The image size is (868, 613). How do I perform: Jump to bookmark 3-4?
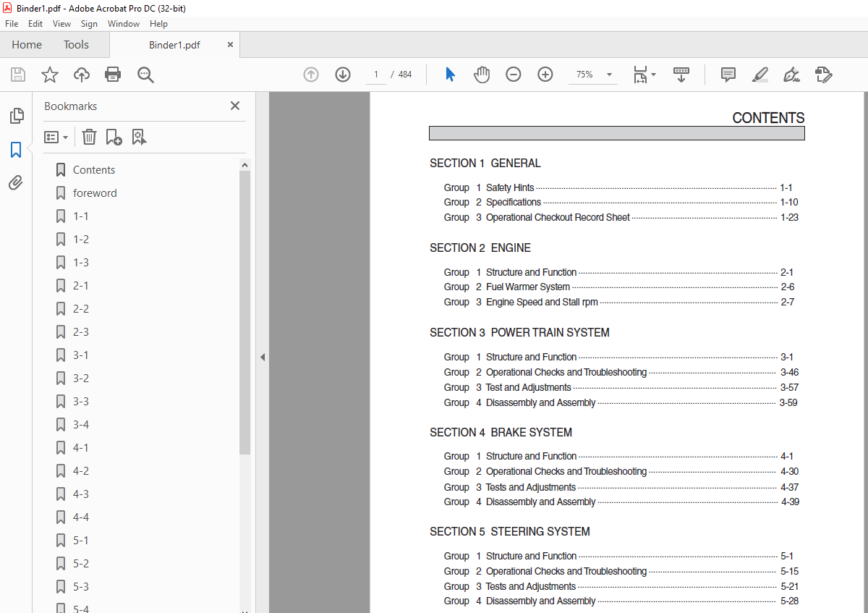click(81, 425)
